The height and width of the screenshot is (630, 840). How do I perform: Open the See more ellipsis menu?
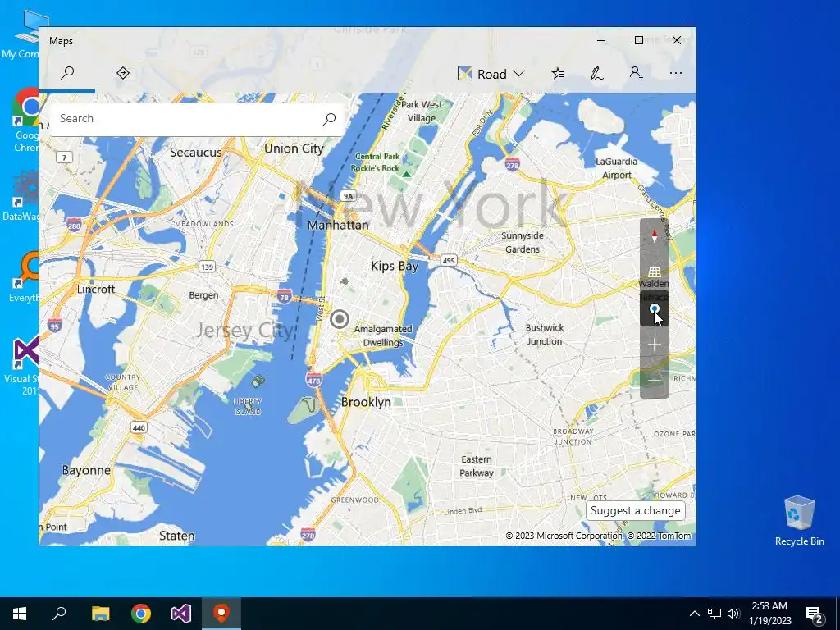pyautogui.click(x=676, y=73)
